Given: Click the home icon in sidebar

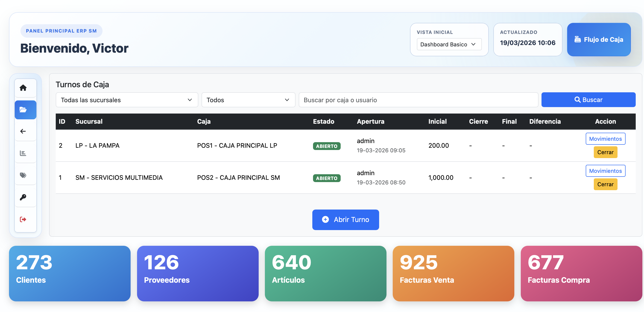Looking at the screenshot, I should (x=23, y=88).
